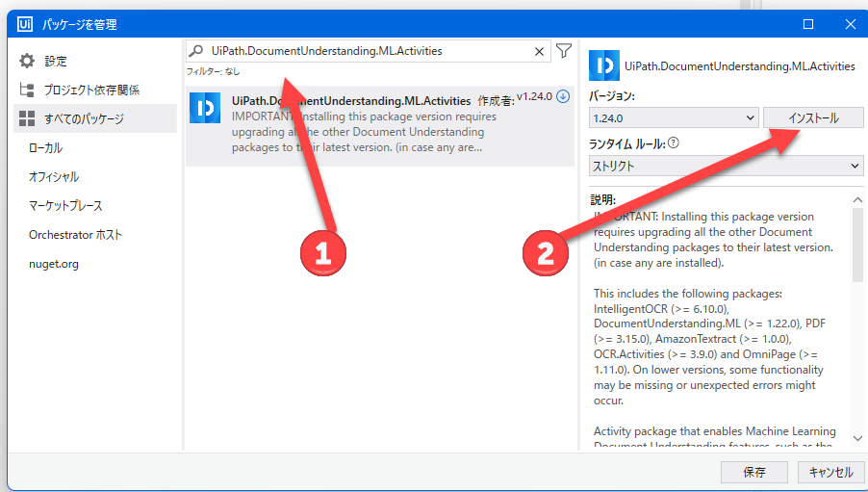Click the Project Dependencies tree icon

27,90
